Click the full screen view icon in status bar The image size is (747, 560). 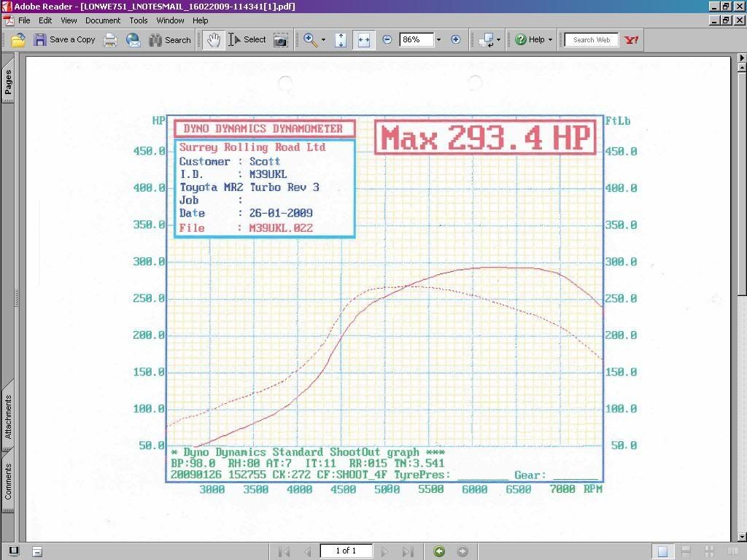[14, 551]
